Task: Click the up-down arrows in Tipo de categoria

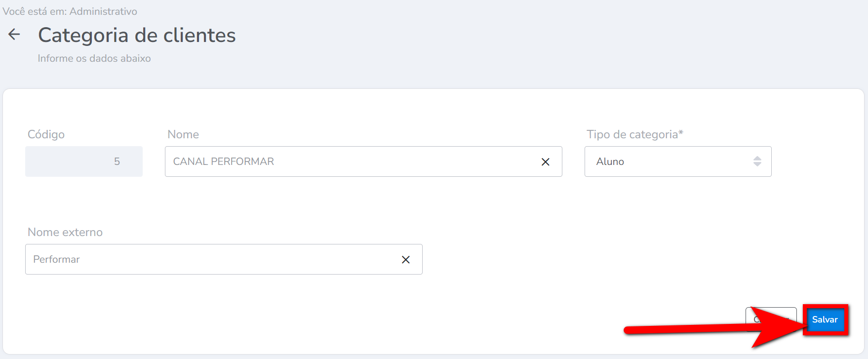Action: coord(757,161)
